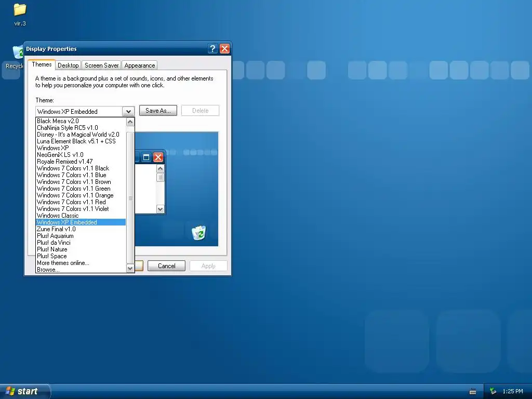532x399 pixels.
Task: Click the theme list scrollbar thumb
Action: tap(130, 198)
